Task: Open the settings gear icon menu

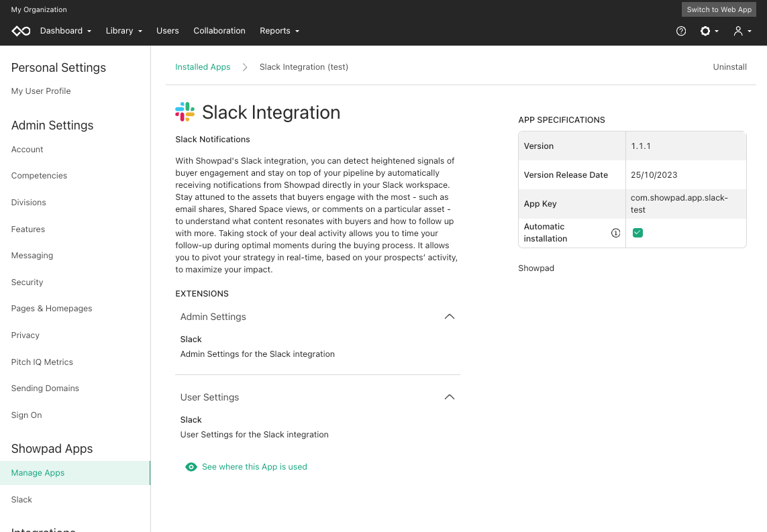Action: 709,31
